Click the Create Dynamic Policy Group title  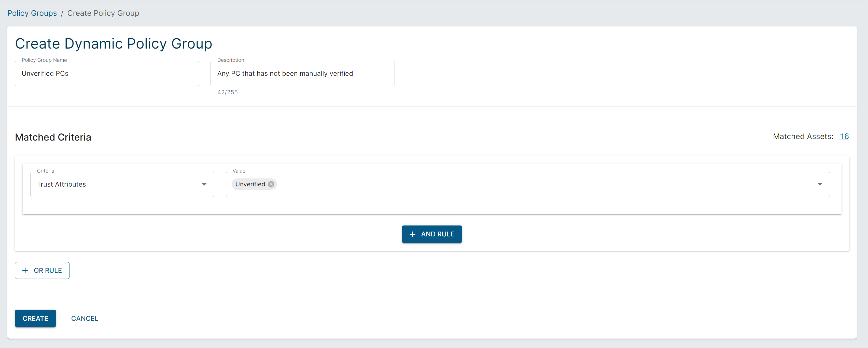pos(114,44)
